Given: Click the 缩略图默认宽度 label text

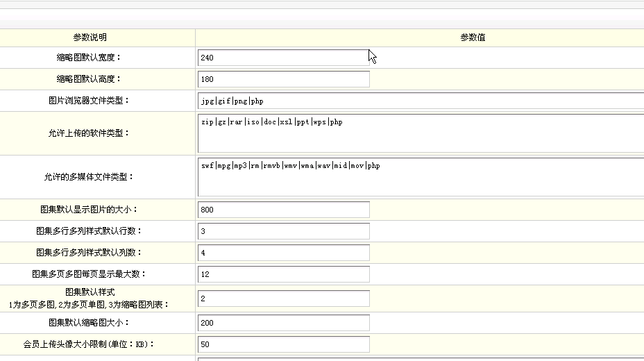Looking at the screenshot, I should pyautogui.click(x=89, y=58).
